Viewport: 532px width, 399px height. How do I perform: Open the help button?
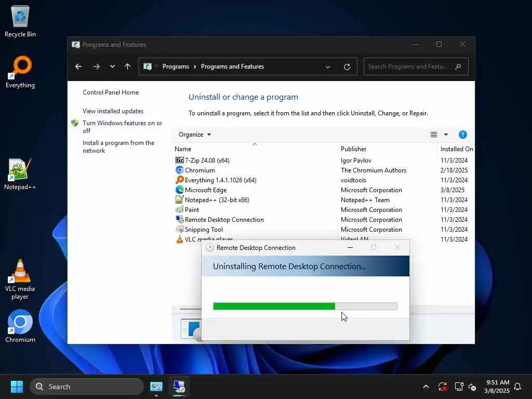[463, 135]
